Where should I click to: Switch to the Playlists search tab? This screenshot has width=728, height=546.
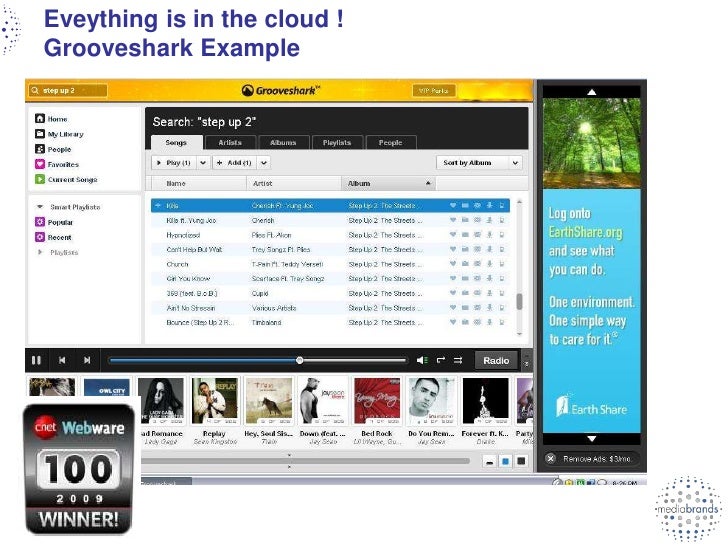(x=337, y=143)
